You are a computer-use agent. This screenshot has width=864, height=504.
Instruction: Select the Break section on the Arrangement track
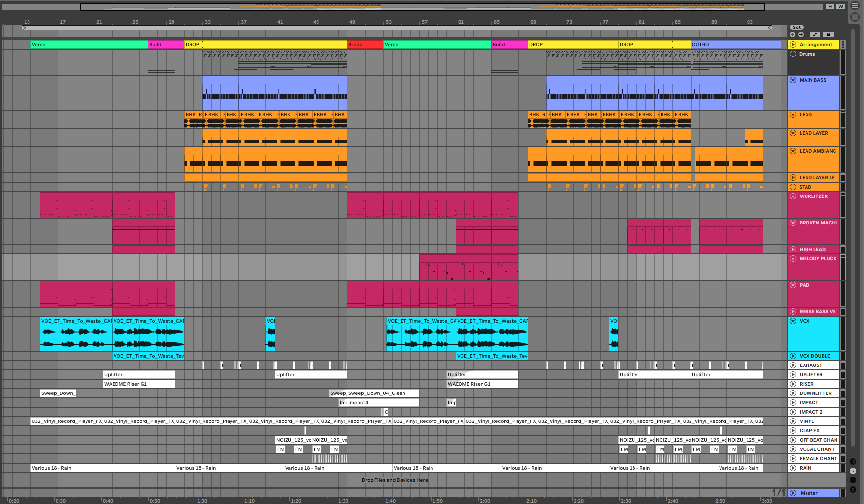point(365,45)
